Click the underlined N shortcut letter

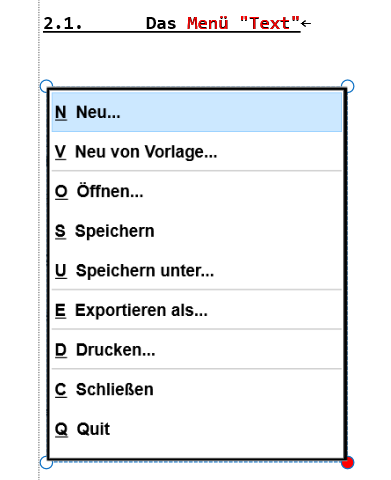click(x=61, y=112)
